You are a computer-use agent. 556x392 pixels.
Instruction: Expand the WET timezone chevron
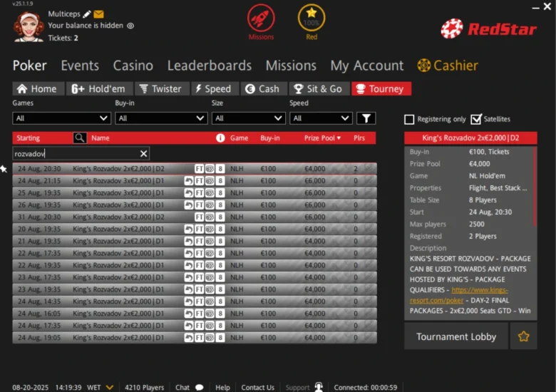(x=110, y=388)
